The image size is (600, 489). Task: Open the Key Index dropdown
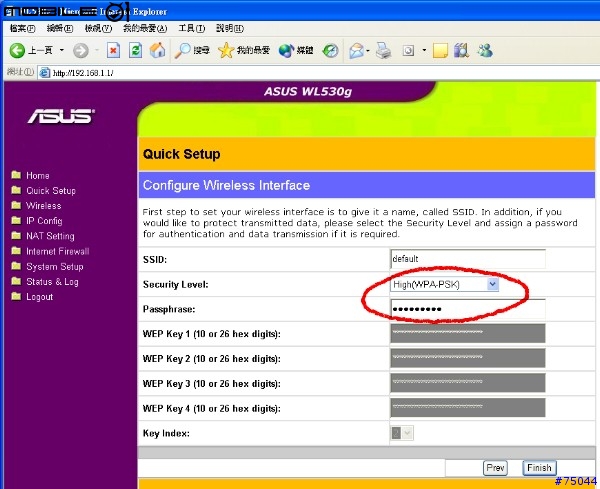point(402,433)
